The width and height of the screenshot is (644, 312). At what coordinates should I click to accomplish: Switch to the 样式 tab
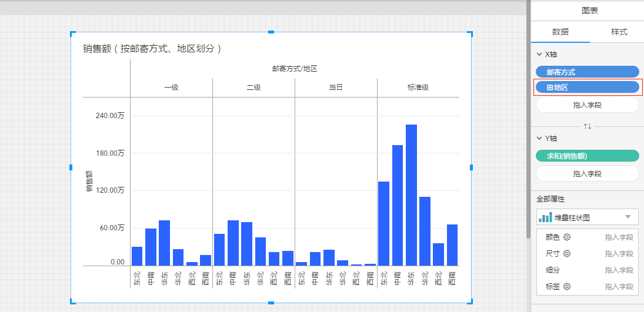point(619,32)
